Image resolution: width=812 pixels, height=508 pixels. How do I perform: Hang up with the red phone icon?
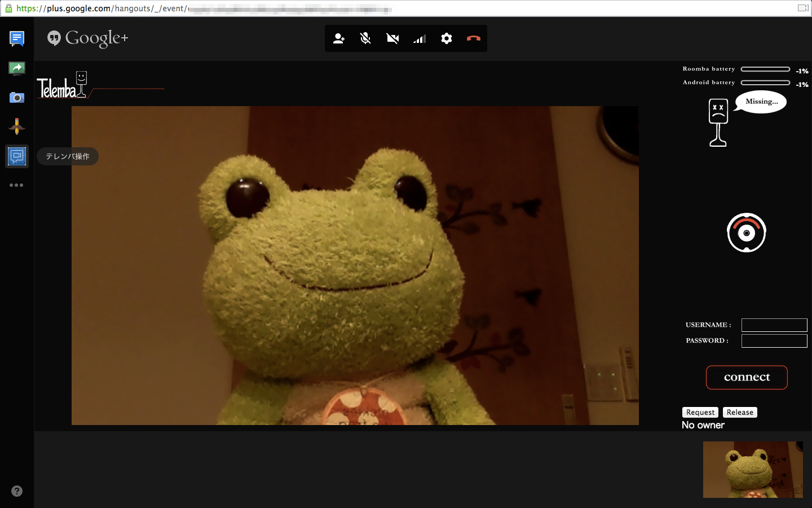pos(474,38)
